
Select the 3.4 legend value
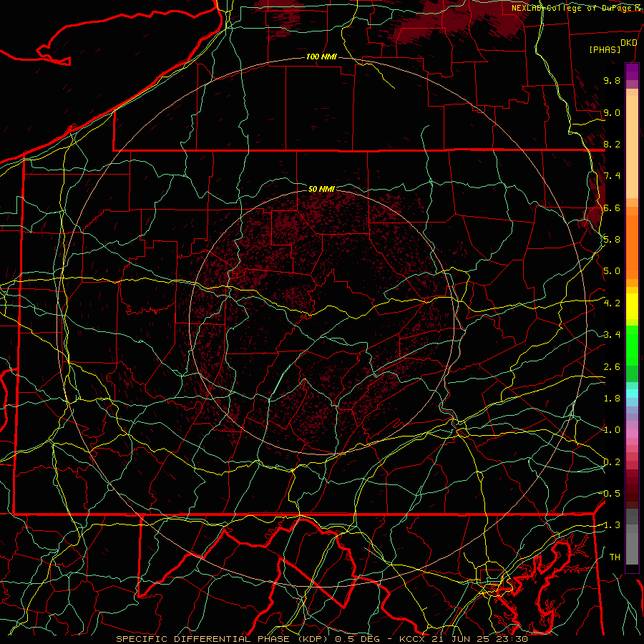point(612,335)
